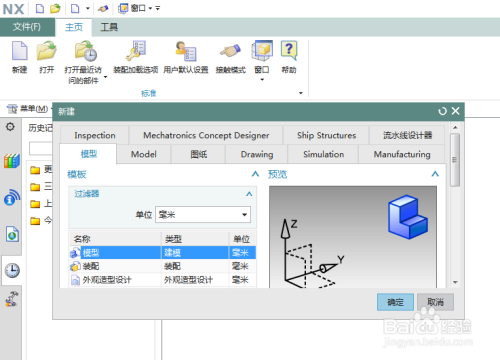Select the Mechatronics Concept Designer tab

pos(206,135)
